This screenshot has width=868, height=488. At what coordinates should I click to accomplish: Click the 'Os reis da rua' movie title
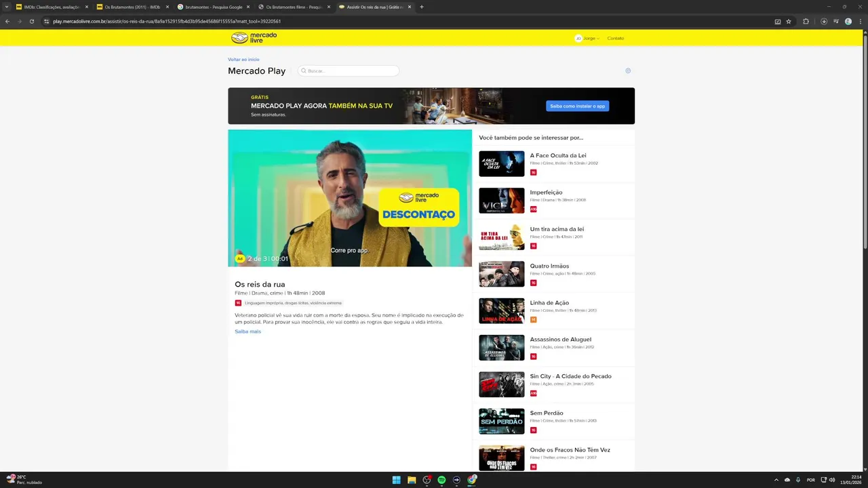click(260, 285)
